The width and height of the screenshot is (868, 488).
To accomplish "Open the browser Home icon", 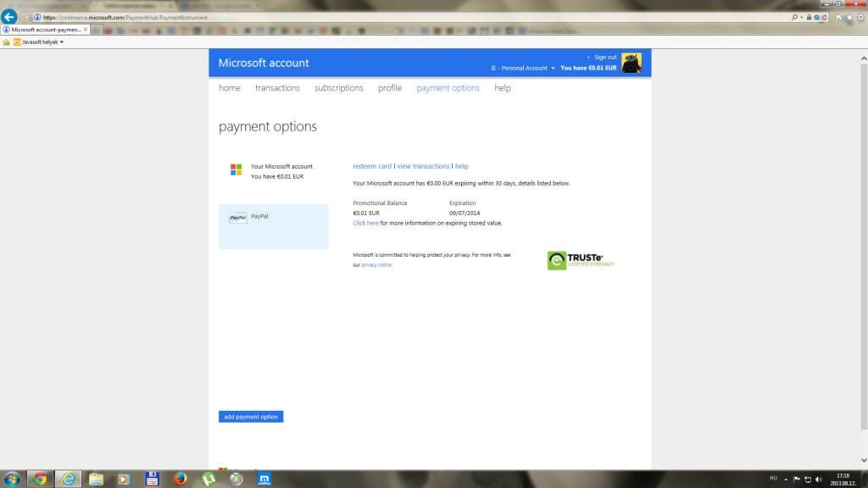I will click(838, 17).
